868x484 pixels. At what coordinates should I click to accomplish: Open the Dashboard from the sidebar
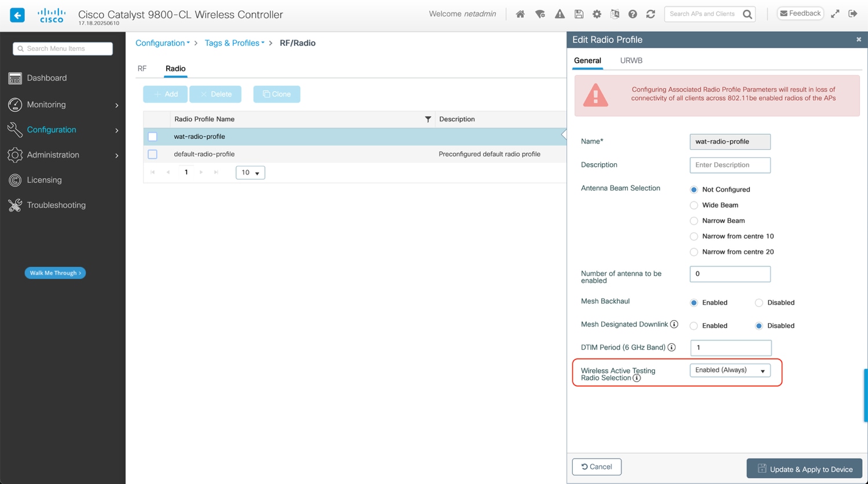[x=47, y=78]
